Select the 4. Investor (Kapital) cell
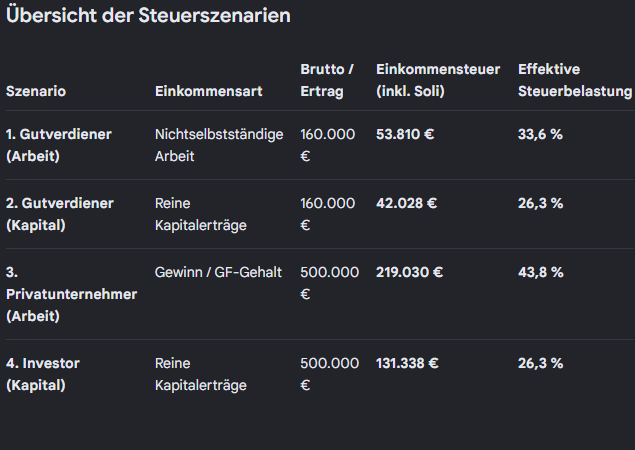 click(x=43, y=374)
